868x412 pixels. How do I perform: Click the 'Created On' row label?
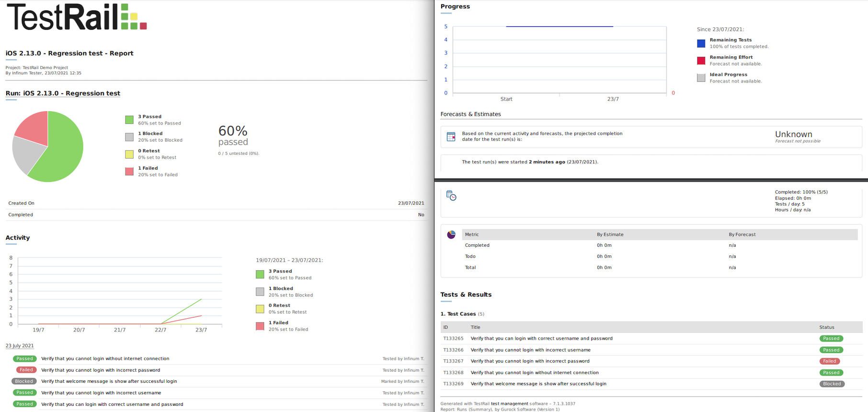coord(21,204)
